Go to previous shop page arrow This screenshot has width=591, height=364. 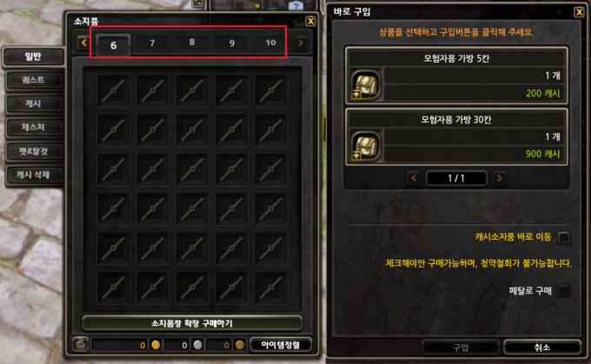click(414, 178)
